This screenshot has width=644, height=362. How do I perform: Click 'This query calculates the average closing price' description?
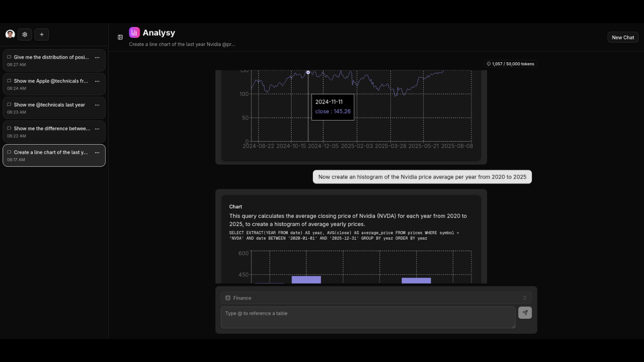pos(348,220)
